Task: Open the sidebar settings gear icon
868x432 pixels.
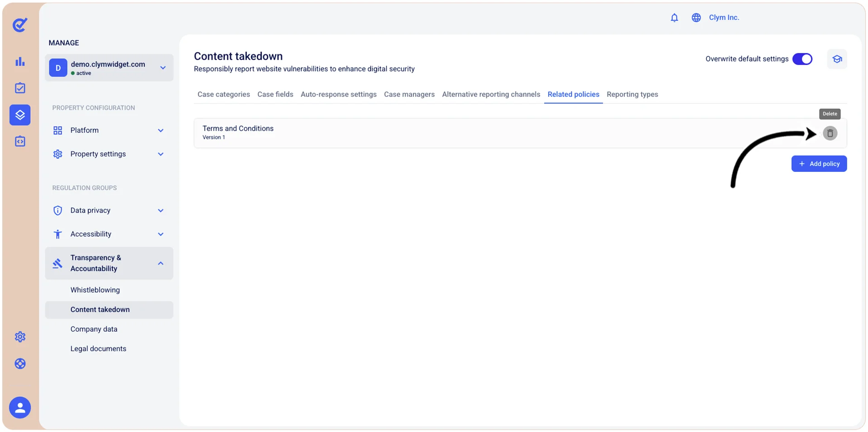Action: 20,337
